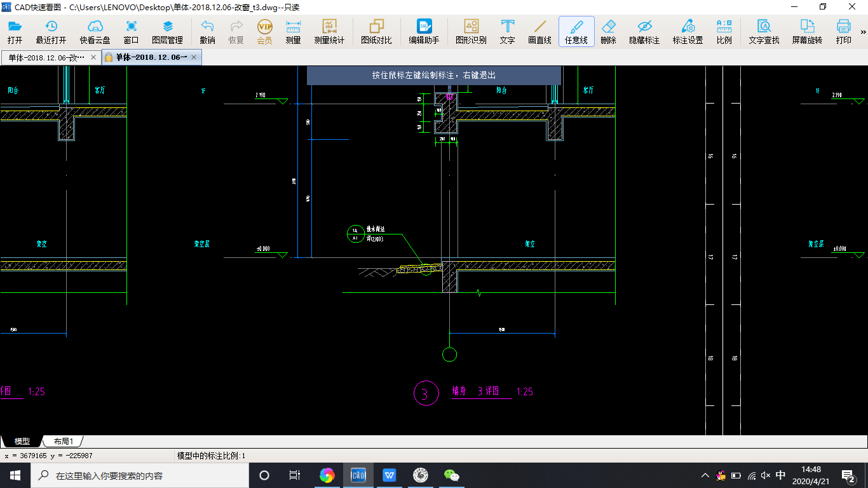Select the 测量 measure tool
The height and width of the screenshot is (488, 868).
tap(294, 32)
